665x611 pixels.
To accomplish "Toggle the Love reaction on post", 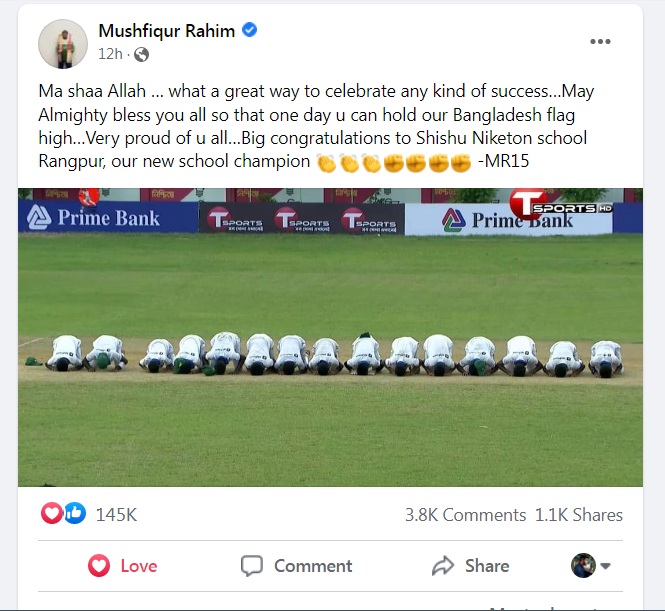I will click(x=123, y=566).
